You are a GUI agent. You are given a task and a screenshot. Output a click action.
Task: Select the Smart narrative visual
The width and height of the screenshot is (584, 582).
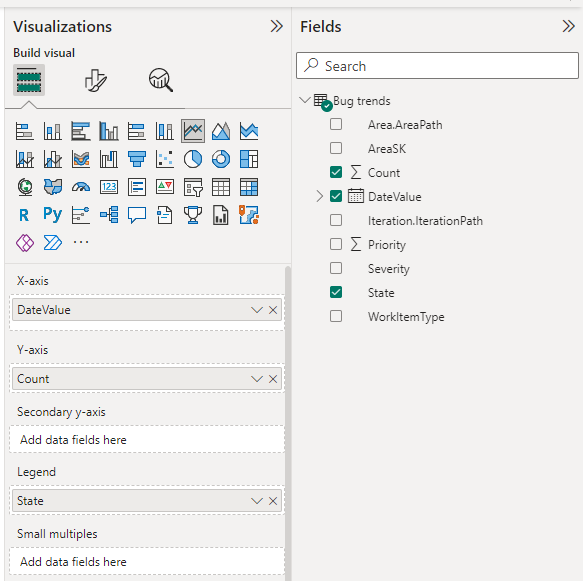165,215
